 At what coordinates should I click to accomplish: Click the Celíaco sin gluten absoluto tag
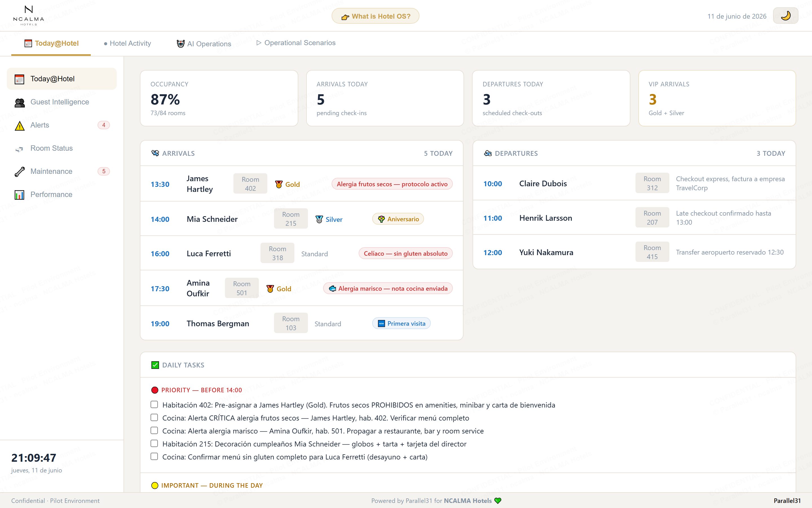pyautogui.click(x=405, y=253)
